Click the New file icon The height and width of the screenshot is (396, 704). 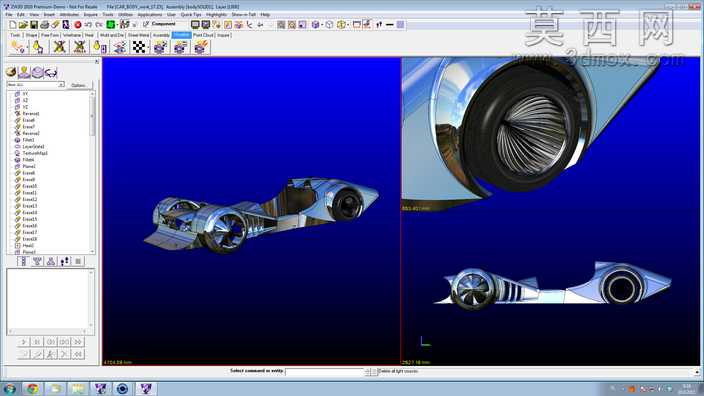pos(13,25)
